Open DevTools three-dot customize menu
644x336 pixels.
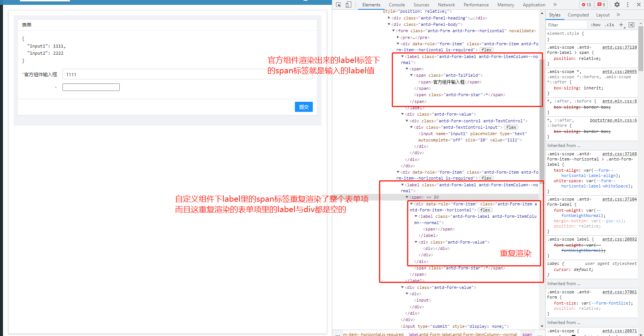628,4
